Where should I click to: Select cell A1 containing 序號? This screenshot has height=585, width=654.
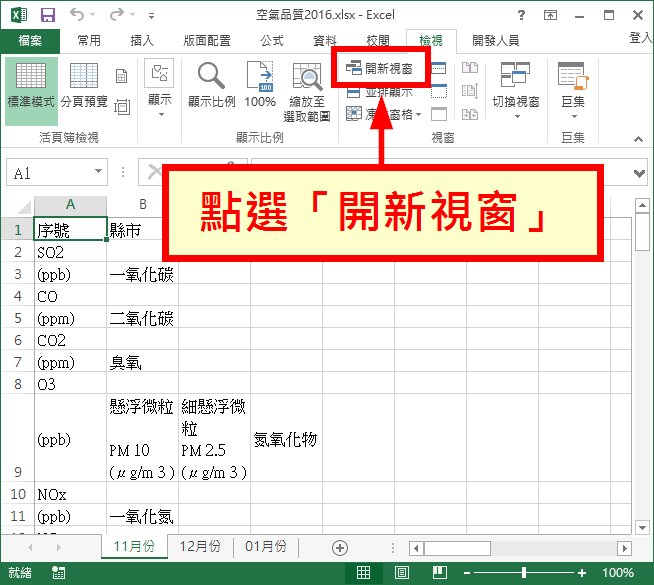tap(70, 229)
